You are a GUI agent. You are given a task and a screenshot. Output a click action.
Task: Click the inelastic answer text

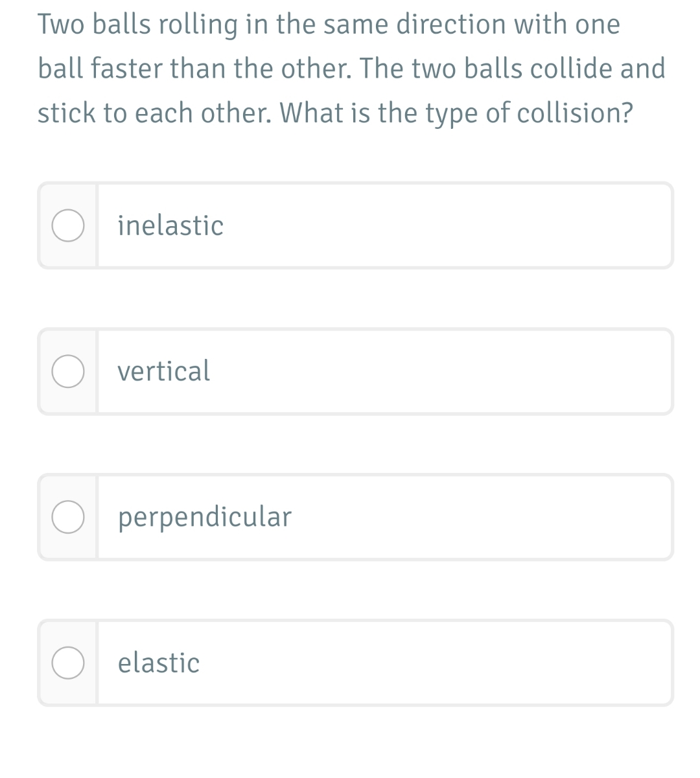coord(170,225)
